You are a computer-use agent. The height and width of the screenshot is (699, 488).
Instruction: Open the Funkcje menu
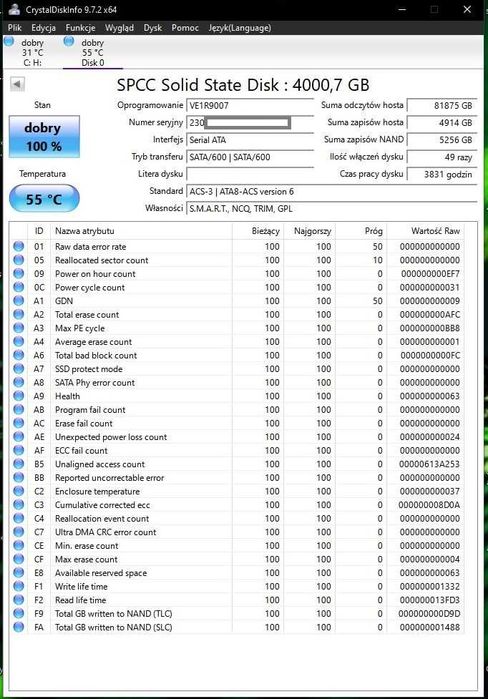point(80,28)
